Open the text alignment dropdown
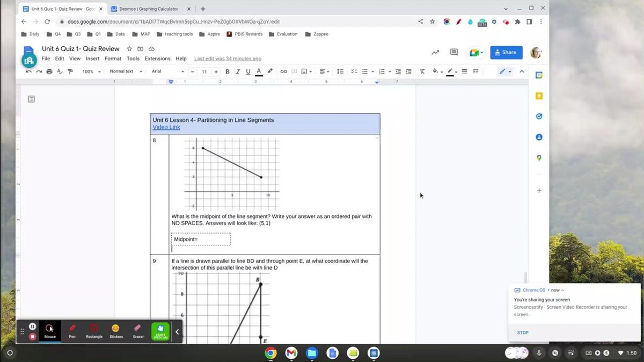This screenshot has width=644, height=362. [x=324, y=71]
